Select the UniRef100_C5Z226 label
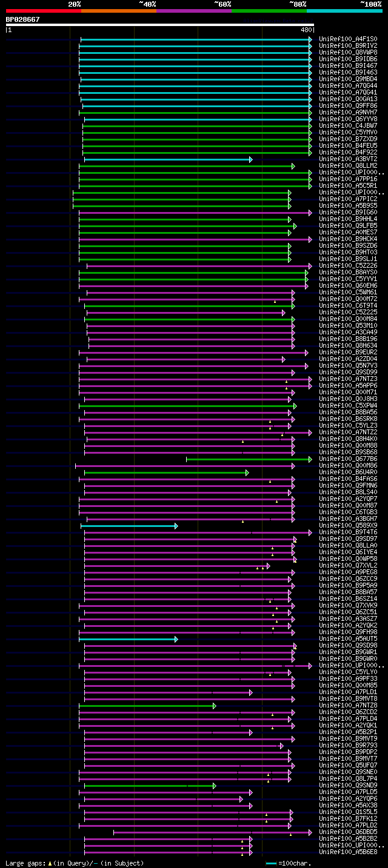Screen dimensions: 388x868 (348, 266)
